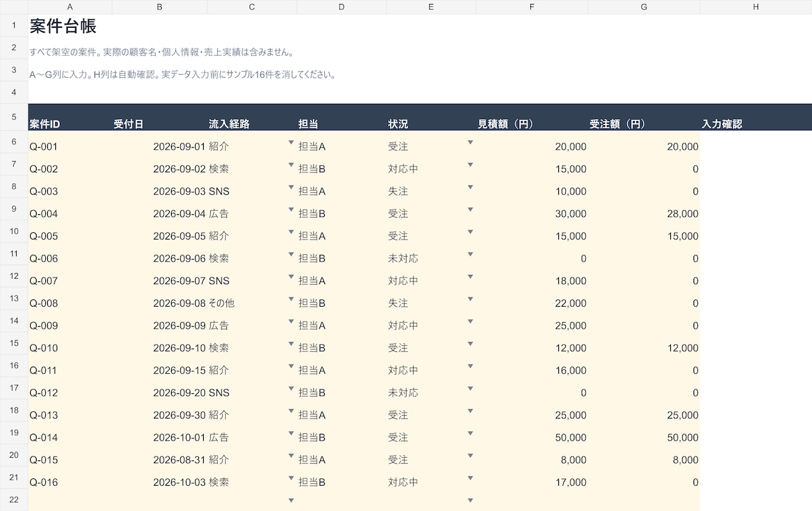This screenshot has height=511, width=812.
Task: Open 状況 dropdown in Q-003 row
Action: click(x=470, y=187)
